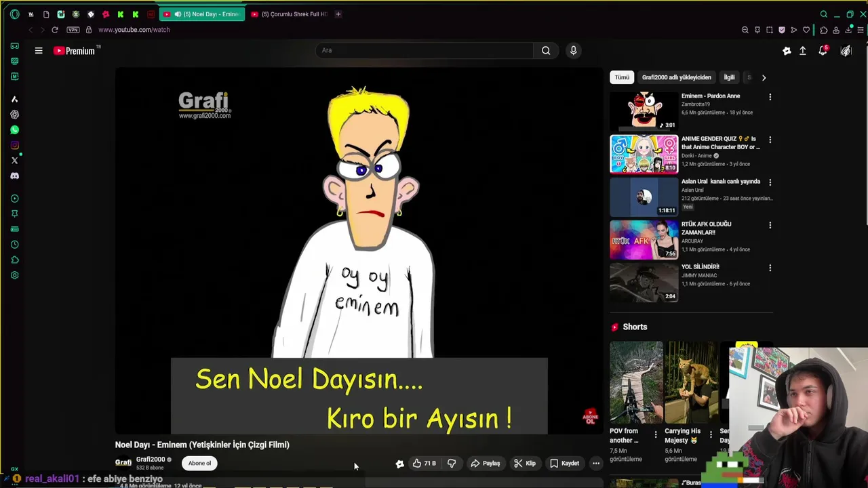Select Grafi2000 adlı yükleyiciden chip
868x488 pixels.
coord(677,77)
